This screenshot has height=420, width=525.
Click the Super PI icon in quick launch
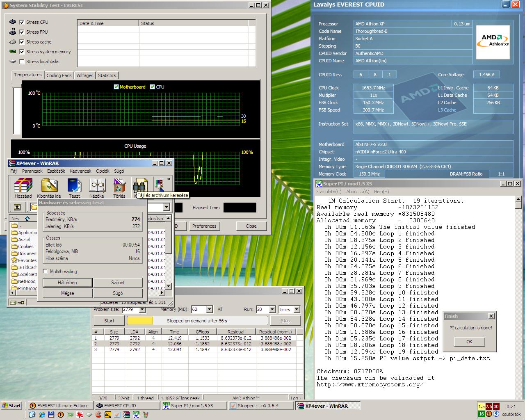pyautogui.click(x=136, y=415)
